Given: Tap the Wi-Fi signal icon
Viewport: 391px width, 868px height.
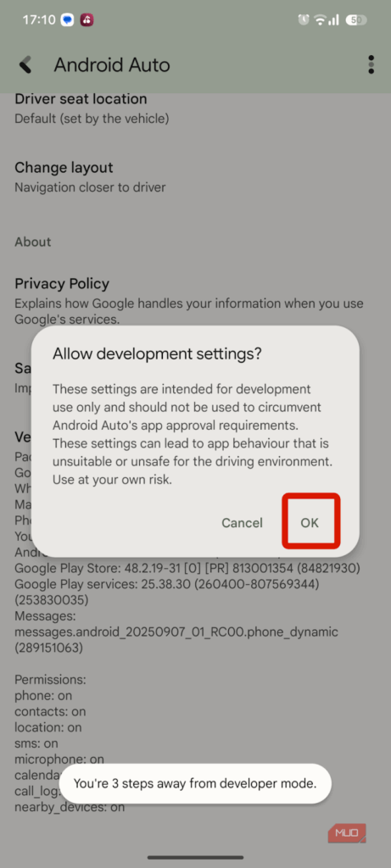Looking at the screenshot, I should click(320, 20).
